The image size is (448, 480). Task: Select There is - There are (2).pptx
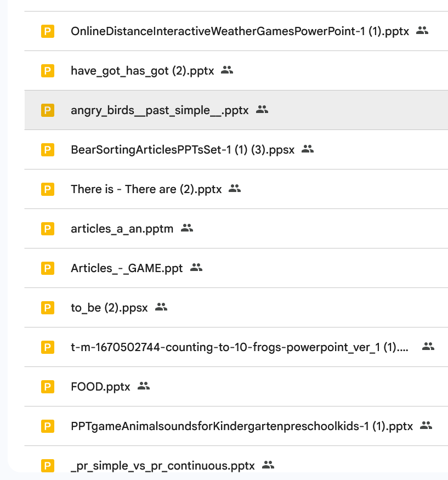click(146, 189)
